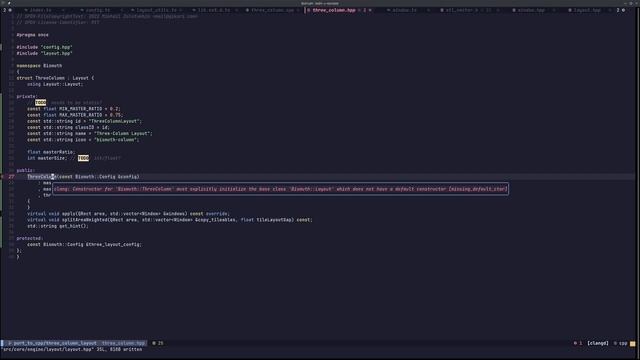
Task: Click the MIN_MASTER_RATIO constant line
Action: (x=74, y=109)
